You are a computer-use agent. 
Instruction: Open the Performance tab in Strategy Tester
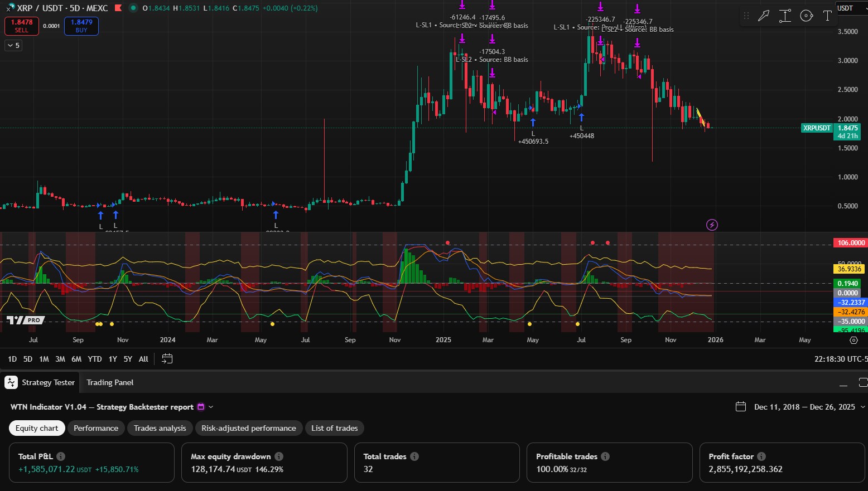(x=96, y=428)
